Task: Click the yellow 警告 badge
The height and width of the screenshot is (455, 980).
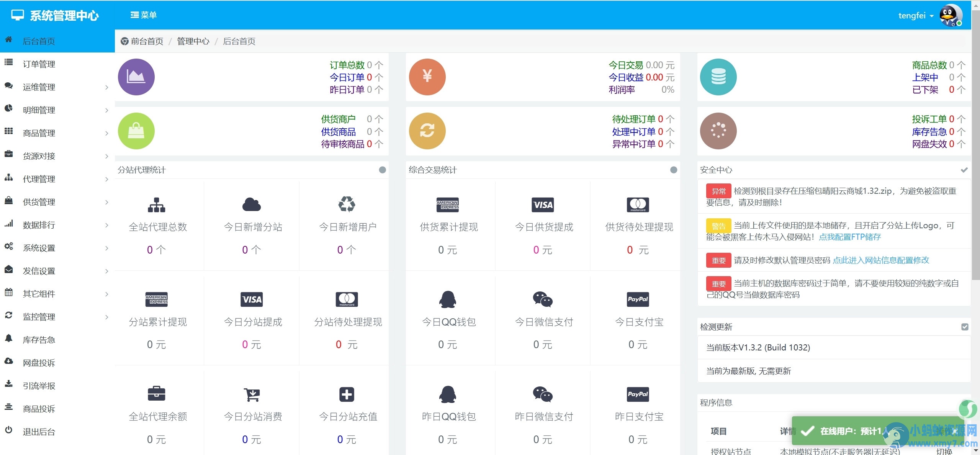Action: click(x=718, y=226)
